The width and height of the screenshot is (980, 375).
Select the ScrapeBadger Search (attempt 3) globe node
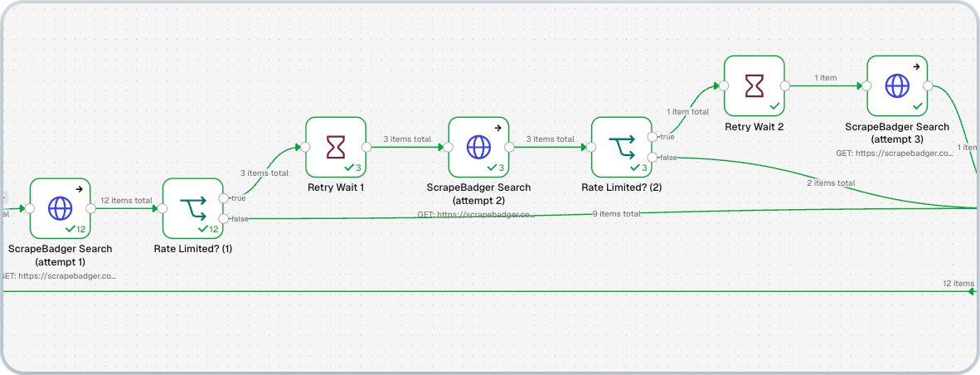pos(897,85)
